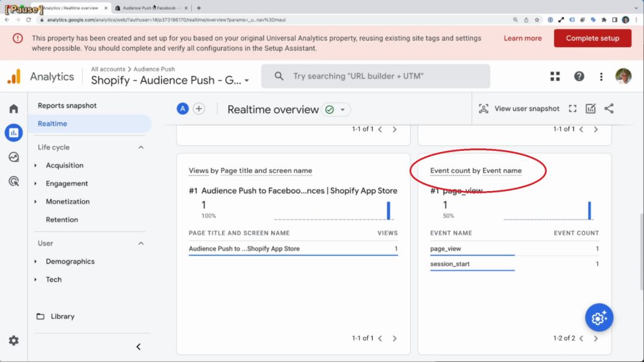The width and height of the screenshot is (644, 362).
Task: Open the Help question mark icon
Action: [579, 76]
